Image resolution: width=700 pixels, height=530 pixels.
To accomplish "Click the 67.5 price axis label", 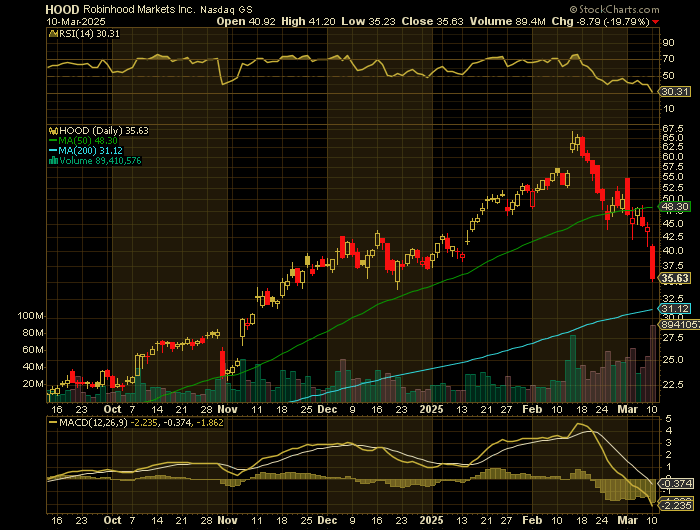I will 673,129.
